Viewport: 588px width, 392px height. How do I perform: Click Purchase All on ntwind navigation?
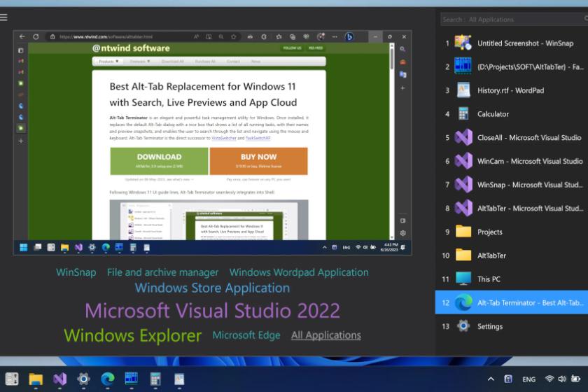pyautogui.click(x=205, y=62)
